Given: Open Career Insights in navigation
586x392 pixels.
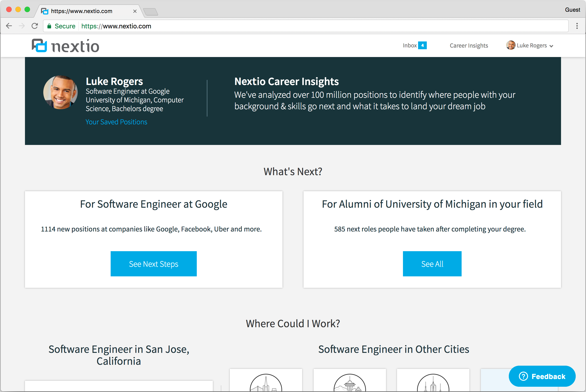Looking at the screenshot, I should click(469, 46).
